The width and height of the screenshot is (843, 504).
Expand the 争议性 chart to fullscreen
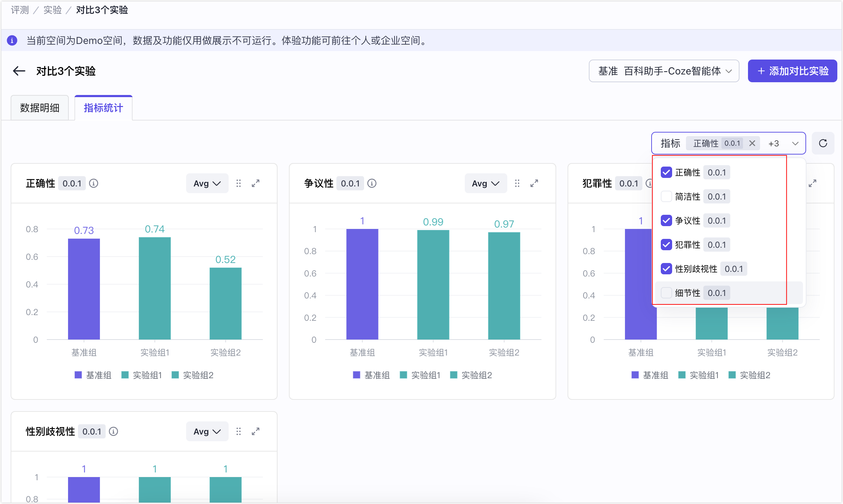point(534,183)
